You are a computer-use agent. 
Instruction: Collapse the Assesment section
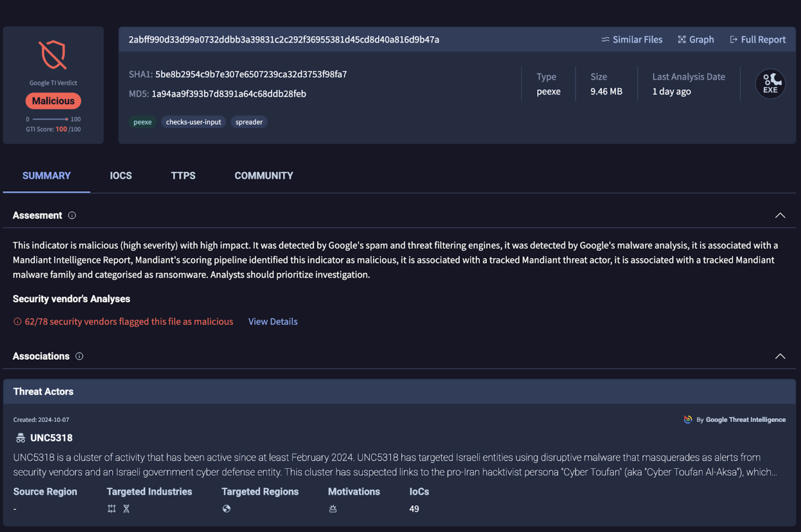coord(780,215)
